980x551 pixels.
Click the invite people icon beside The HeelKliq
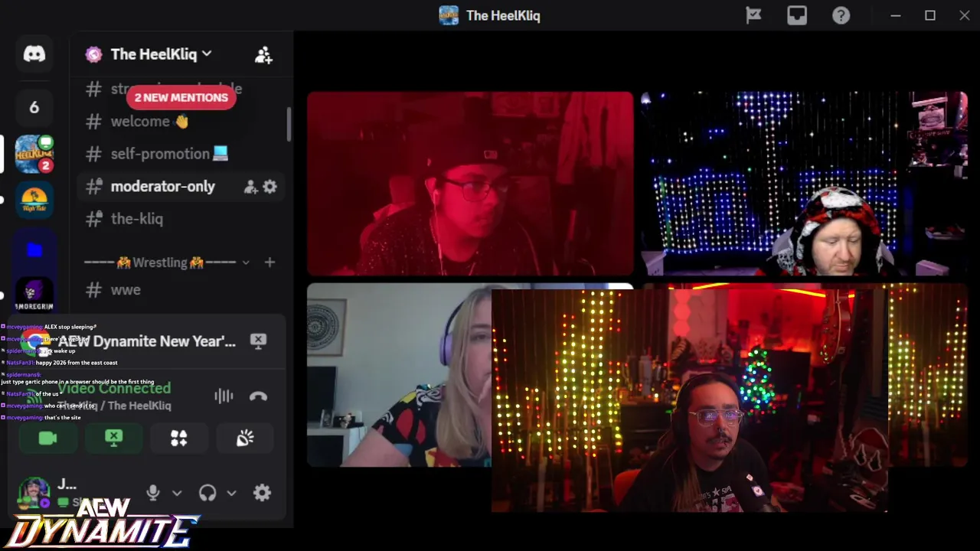click(x=263, y=55)
